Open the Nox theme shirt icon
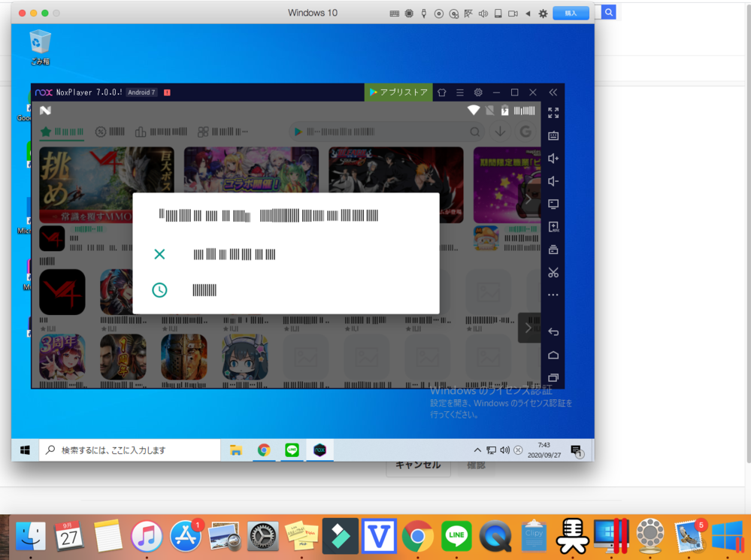Viewport: 751px width, 560px height. pyautogui.click(x=442, y=92)
